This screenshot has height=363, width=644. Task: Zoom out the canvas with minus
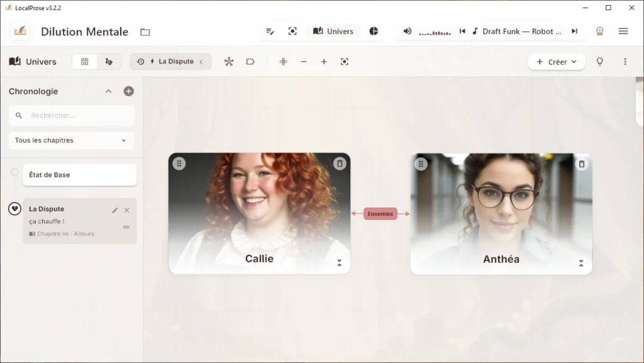click(x=304, y=62)
